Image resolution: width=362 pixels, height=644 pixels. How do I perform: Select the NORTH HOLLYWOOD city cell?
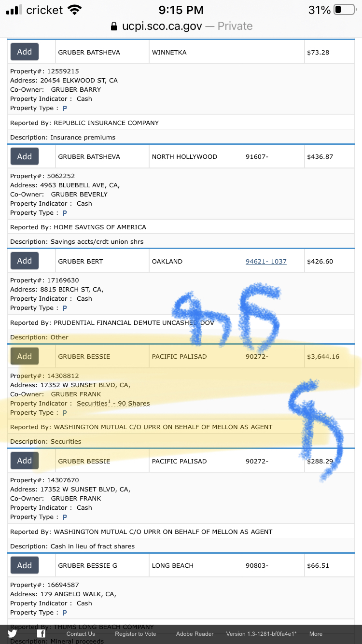tap(196, 156)
